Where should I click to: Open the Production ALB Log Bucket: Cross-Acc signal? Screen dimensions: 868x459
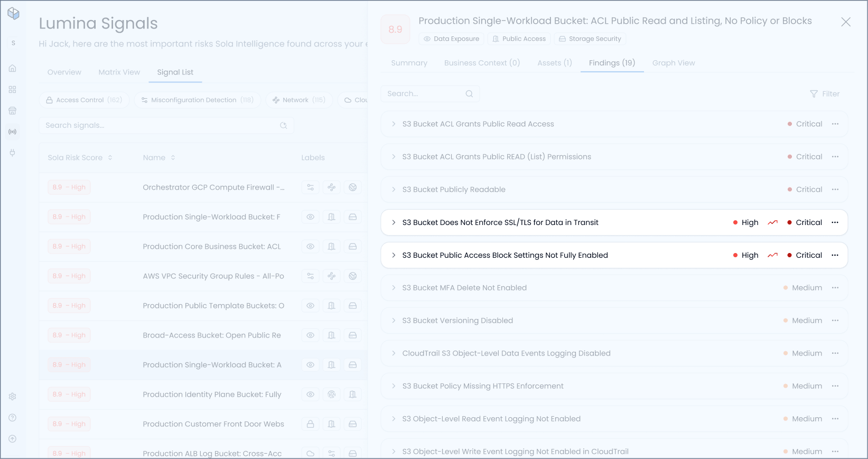click(x=212, y=454)
